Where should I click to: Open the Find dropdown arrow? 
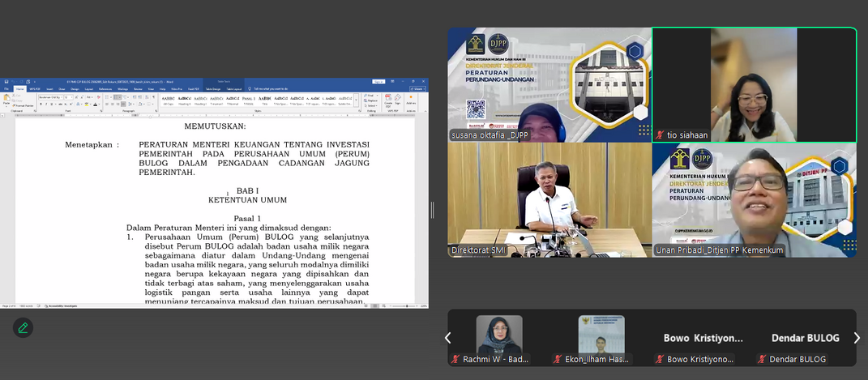[x=377, y=95]
